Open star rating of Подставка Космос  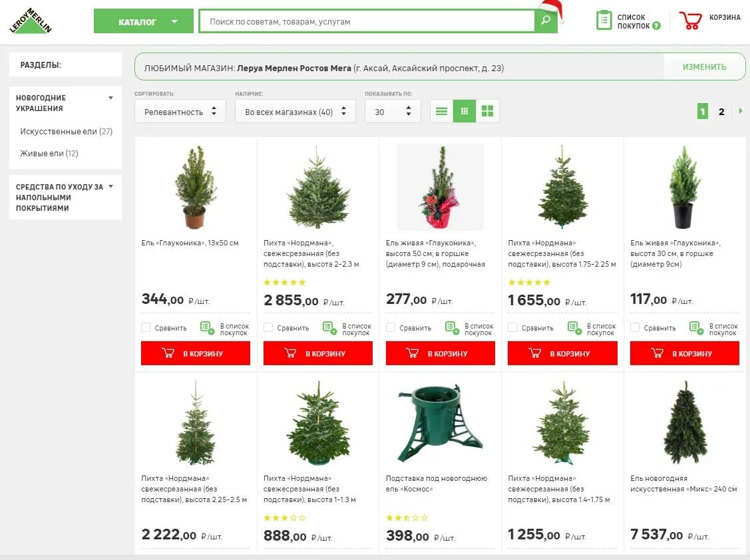(x=407, y=517)
